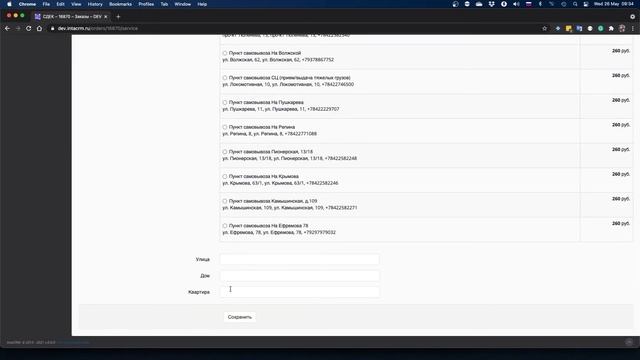Image resolution: width=640 pixels, height=360 pixels.
Task: Click the browser forward arrow
Action: coord(18,29)
